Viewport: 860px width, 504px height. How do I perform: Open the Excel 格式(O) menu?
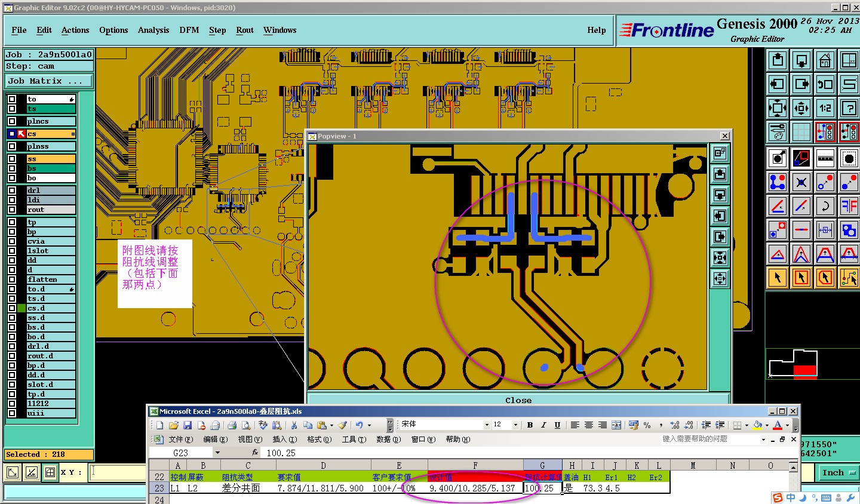point(319,440)
